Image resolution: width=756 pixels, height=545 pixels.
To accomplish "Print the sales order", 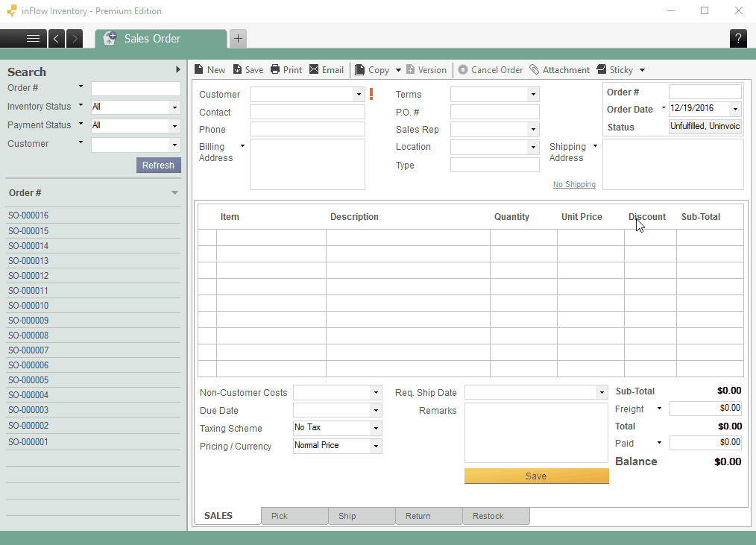I will pyautogui.click(x=286, y=70).
